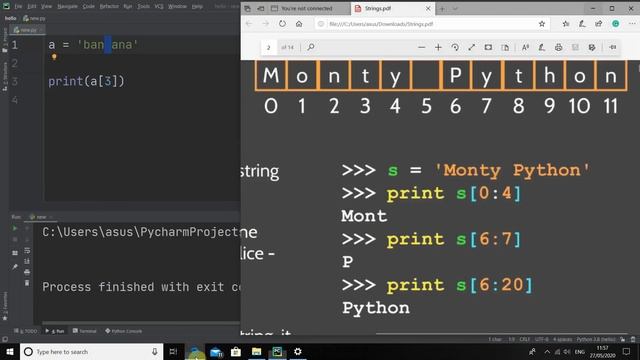Toggle soft-wrap icon in Run panel

click(27, 250)
